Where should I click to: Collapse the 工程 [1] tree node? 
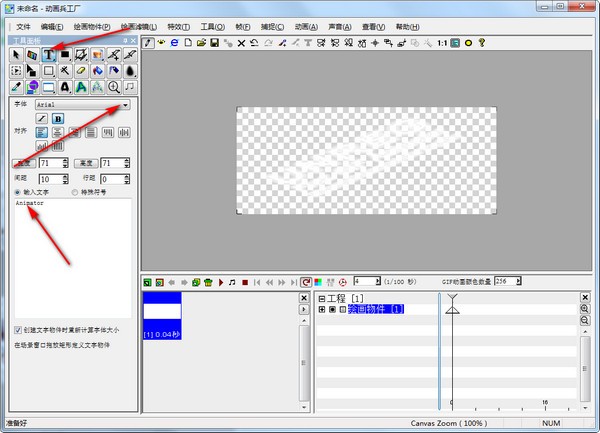(321, 298)
